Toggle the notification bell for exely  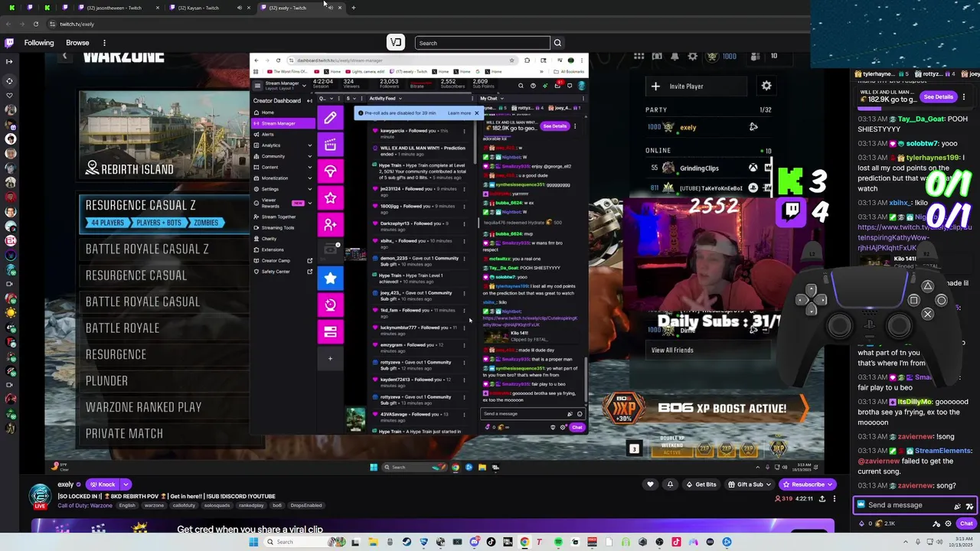pyautogui.click(x=670, y=484)
